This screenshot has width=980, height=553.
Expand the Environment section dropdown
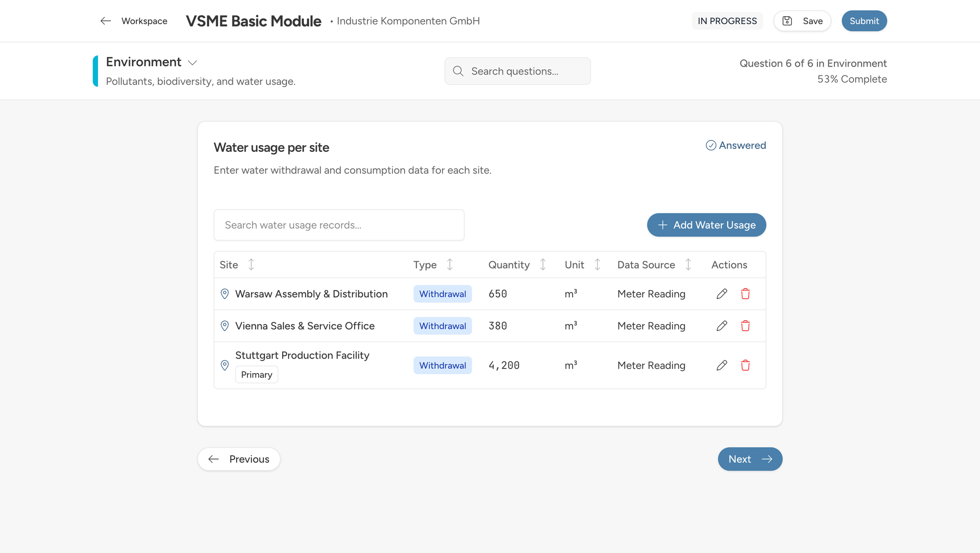(x=193, y=63)
